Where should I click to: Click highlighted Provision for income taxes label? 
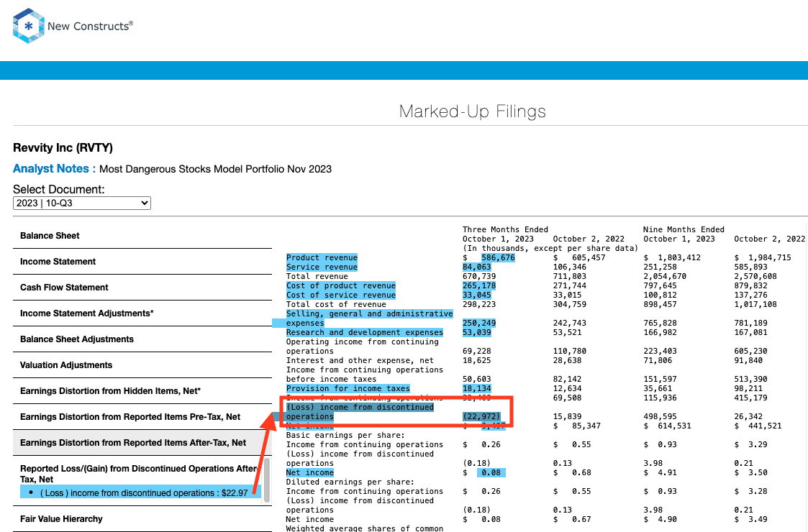click(x=348, y=389)
